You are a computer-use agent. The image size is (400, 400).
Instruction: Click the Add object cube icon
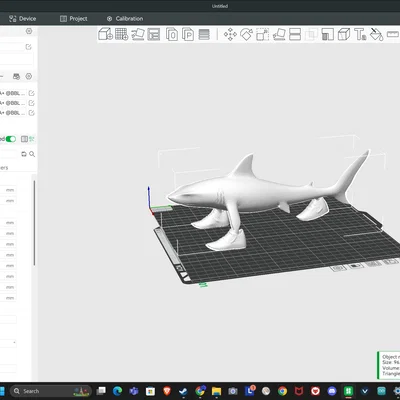(x=106, y=34)
